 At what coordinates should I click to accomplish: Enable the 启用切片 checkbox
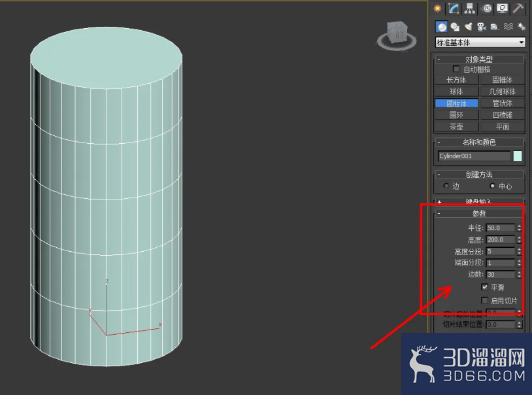[484, 300]
